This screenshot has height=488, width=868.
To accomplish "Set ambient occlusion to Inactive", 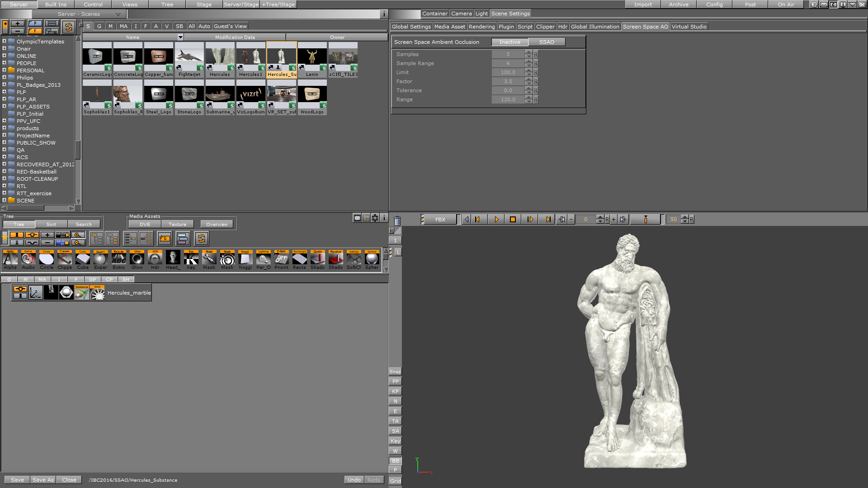I will click(x=509, y=42).
